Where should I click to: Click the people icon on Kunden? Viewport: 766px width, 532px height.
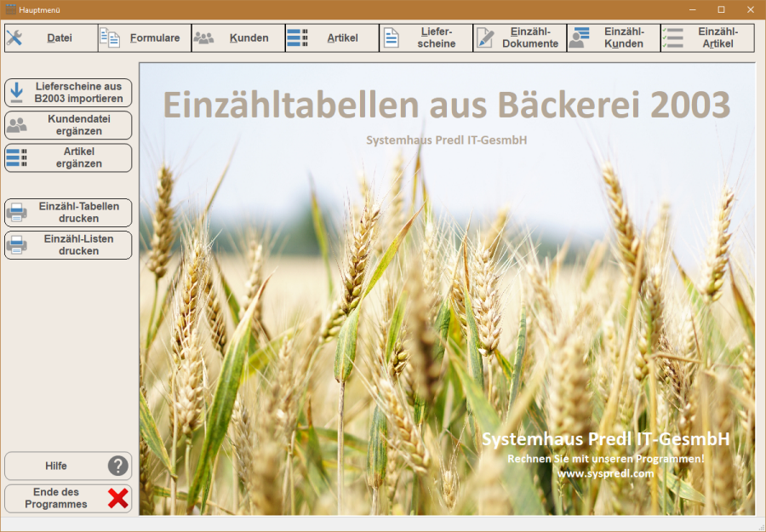[x=203, y=37]
